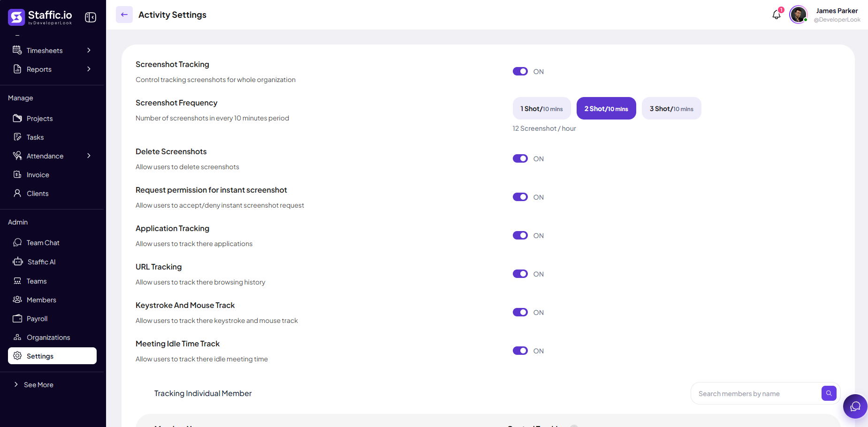Image resolution: width=868 pixels, height=427 pixels.
Task: Click the Tracking Individual Member heading
Action: coord(203,393)
